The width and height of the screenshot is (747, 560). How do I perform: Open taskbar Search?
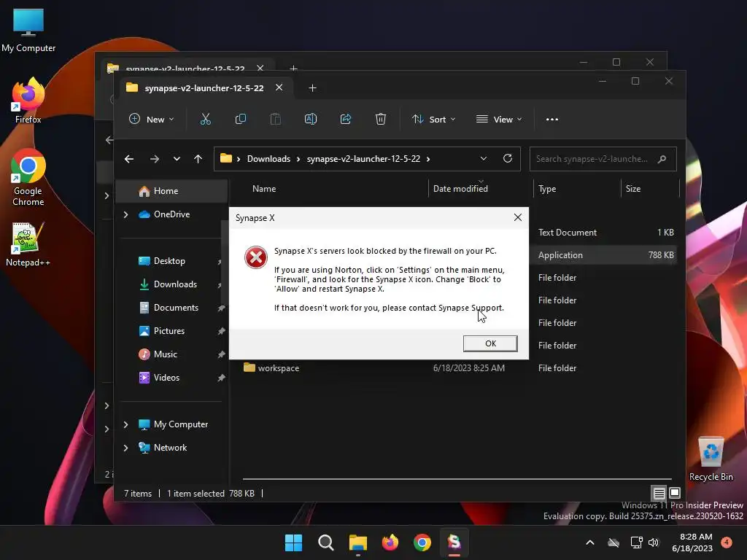point(326,542)
